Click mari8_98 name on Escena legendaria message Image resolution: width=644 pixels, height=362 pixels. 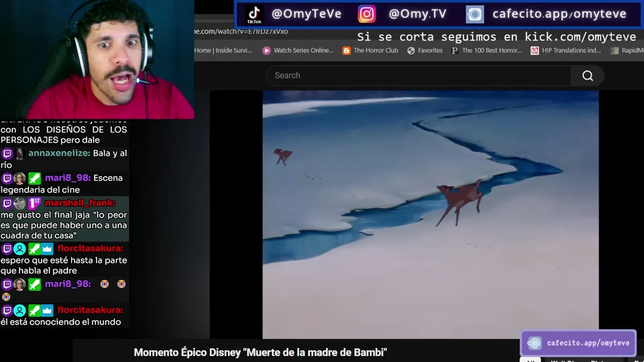click(x=68, y=178)
